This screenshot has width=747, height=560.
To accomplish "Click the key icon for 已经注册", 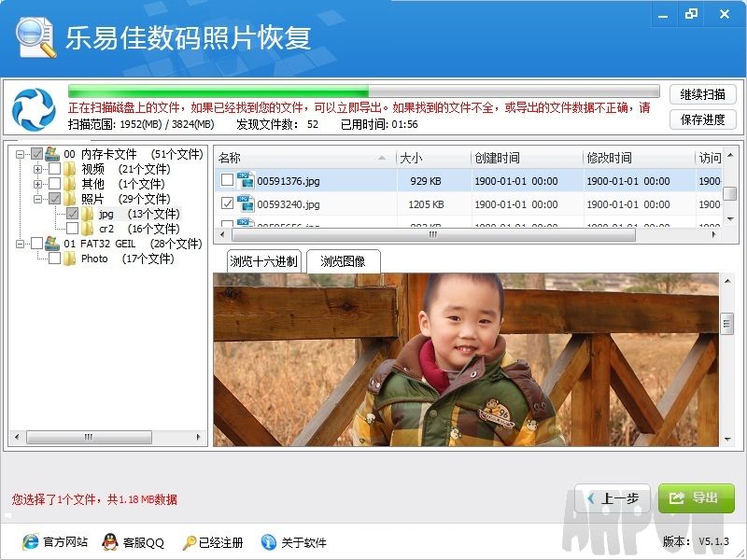I will [189, 542].
